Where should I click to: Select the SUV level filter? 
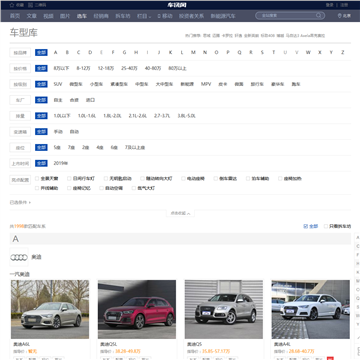pos(58,84)
